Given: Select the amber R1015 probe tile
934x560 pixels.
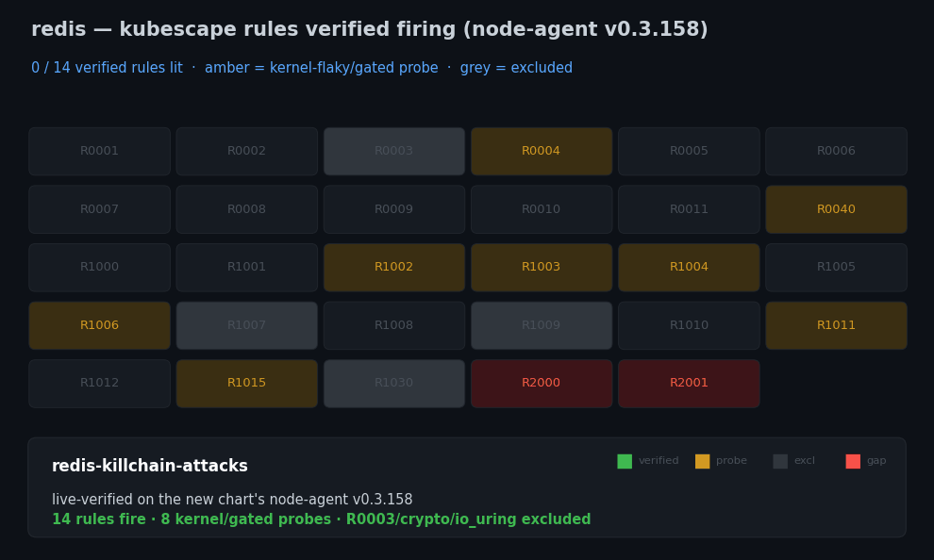Looking at the screenshot, I should point(246,384).
